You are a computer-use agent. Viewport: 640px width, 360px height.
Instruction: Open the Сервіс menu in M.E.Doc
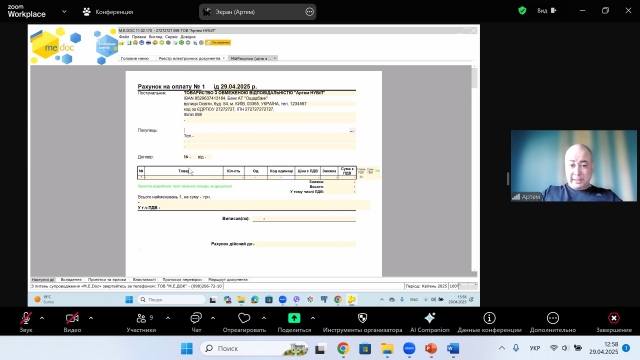[171, 37]
